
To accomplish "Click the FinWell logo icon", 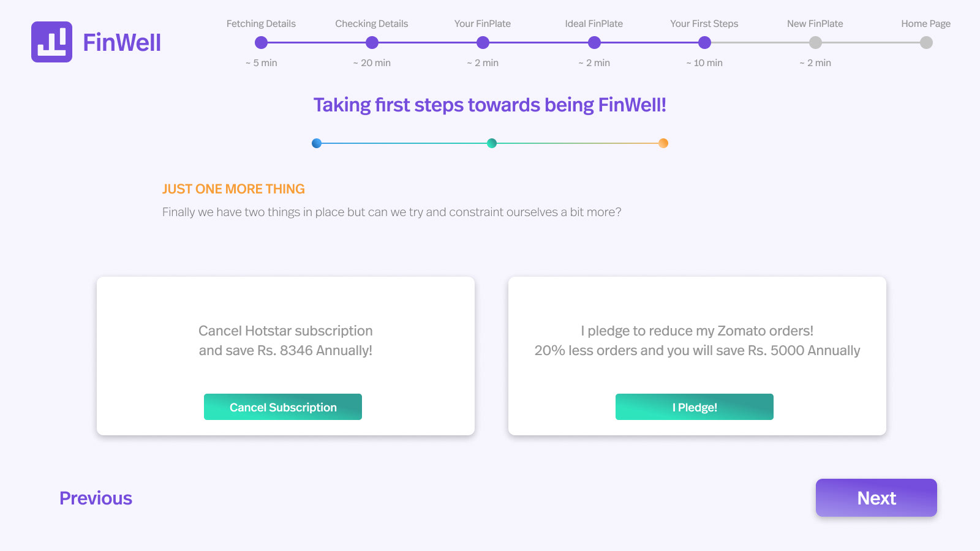I will point(51,42).
